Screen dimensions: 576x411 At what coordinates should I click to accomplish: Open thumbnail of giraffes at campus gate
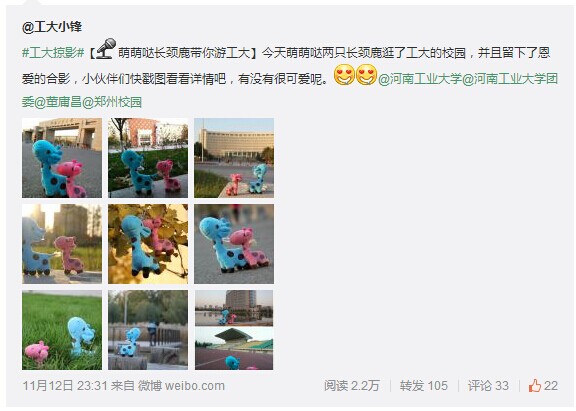click(x=62, y=158)
